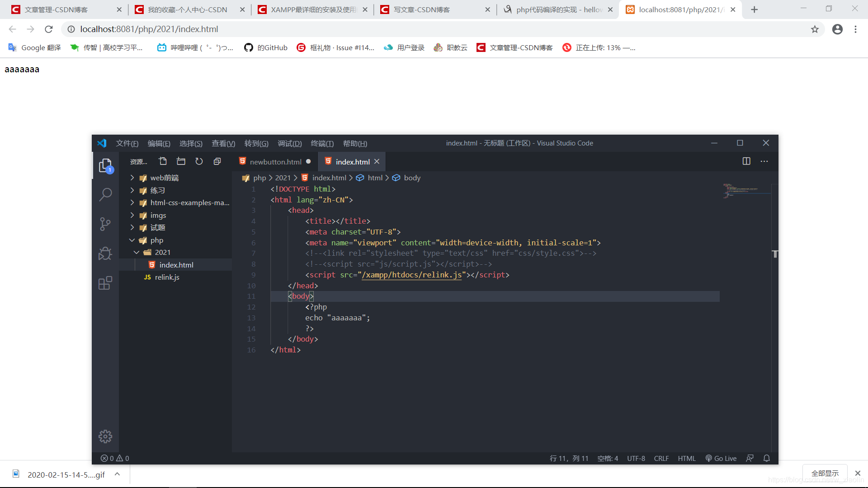Open the 文件(F) menu
868x488 pixels.
[127, 143]
